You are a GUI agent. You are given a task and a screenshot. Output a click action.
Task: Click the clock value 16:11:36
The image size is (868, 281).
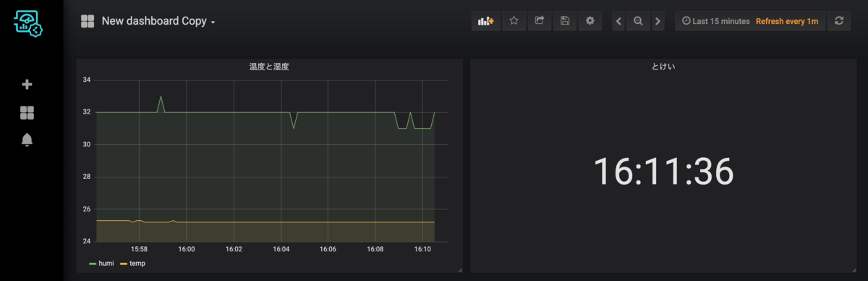point(663,172)
